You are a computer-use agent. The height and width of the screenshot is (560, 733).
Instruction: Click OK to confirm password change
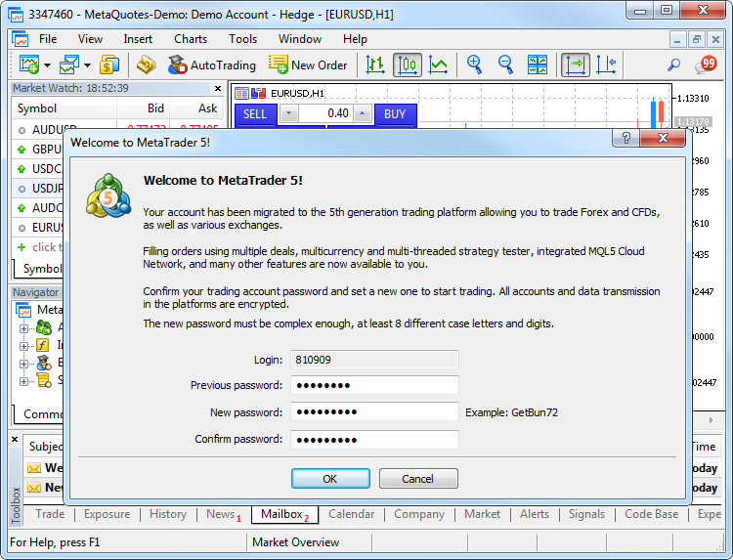pyautogui.click(x=330, y=479)
